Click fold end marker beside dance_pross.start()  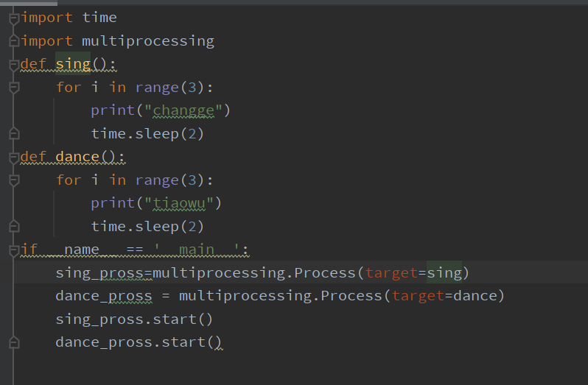pos(13,342)
